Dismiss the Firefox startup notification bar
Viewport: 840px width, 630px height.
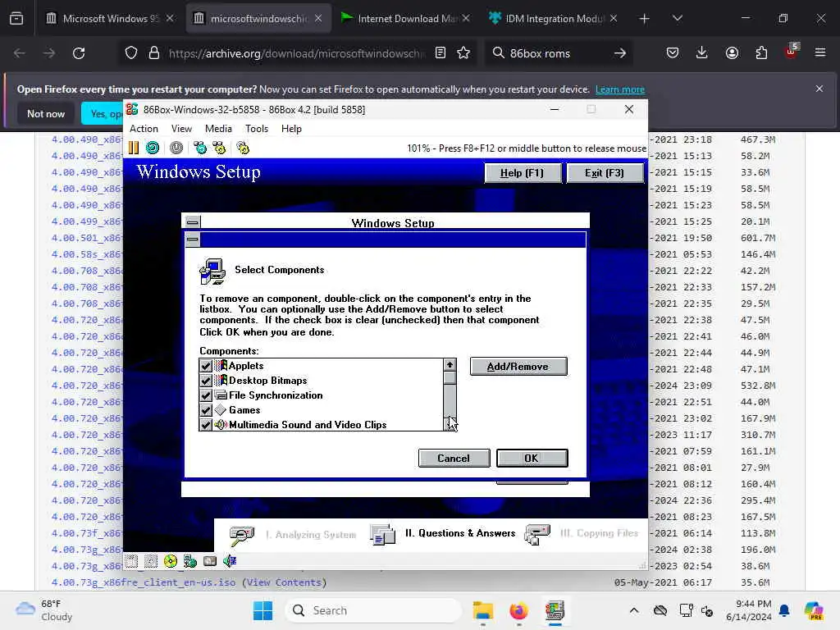pyautogui.click(x=819, y=89)
